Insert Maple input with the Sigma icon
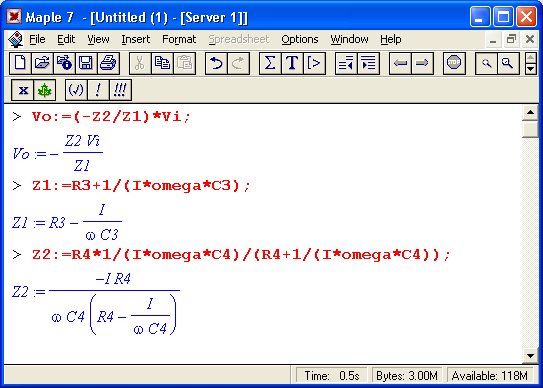543x388 pixels. click(x=270, y=63)
